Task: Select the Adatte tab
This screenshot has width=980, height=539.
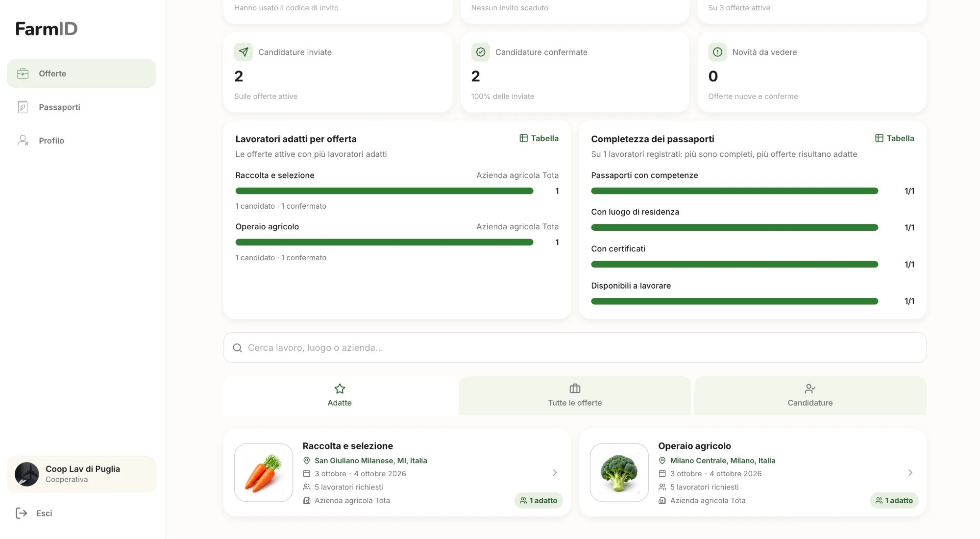Action: point(340,396)
